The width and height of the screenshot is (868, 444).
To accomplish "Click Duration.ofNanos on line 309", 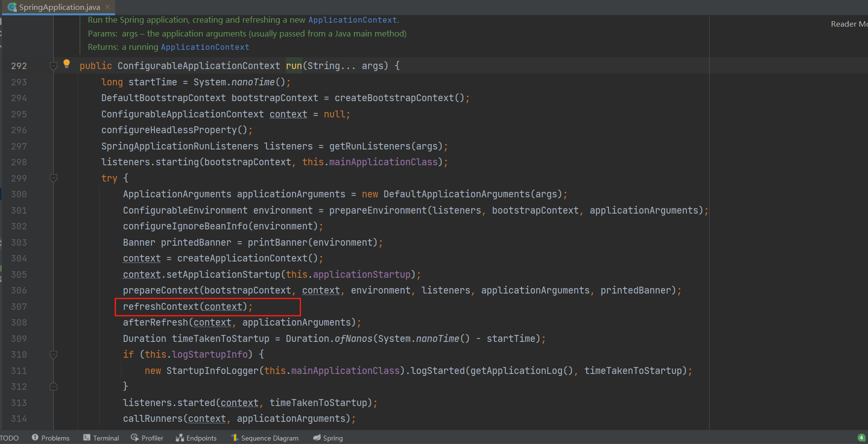I will coord(329,338).
